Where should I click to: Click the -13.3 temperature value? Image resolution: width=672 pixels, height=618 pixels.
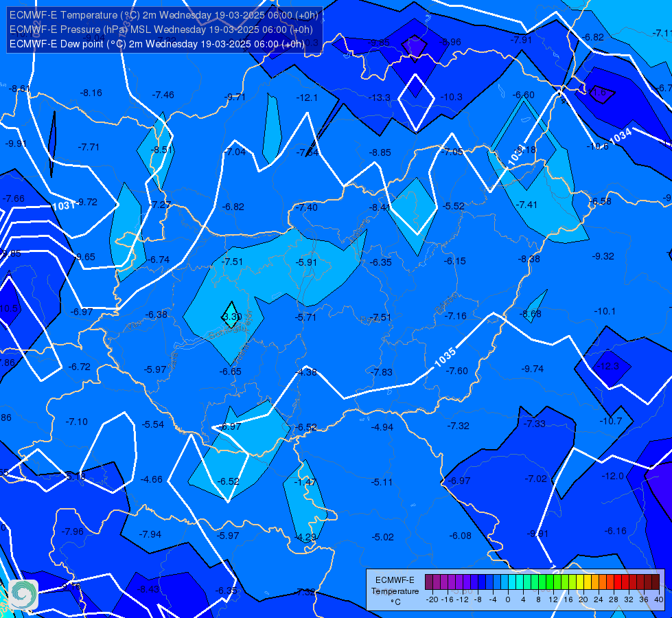(380, 98)
